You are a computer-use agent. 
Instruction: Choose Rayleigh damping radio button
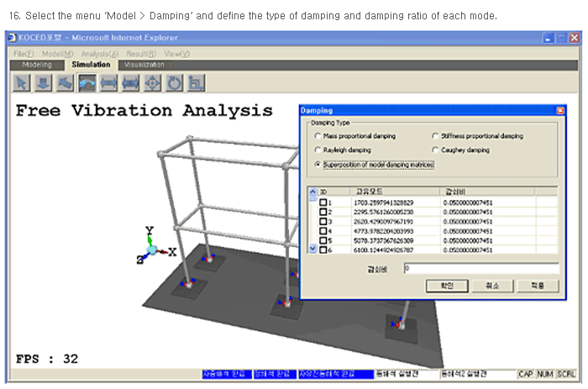[x=317, y=150]
